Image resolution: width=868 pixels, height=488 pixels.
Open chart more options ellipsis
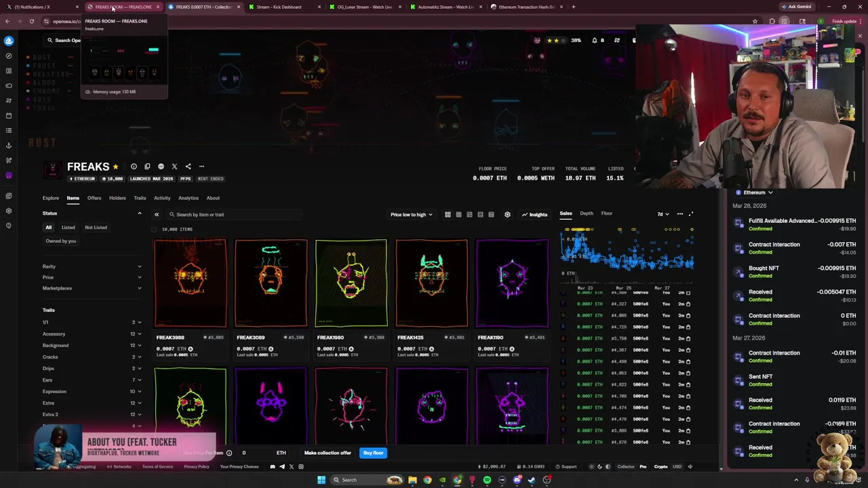(x=679, y=214)
